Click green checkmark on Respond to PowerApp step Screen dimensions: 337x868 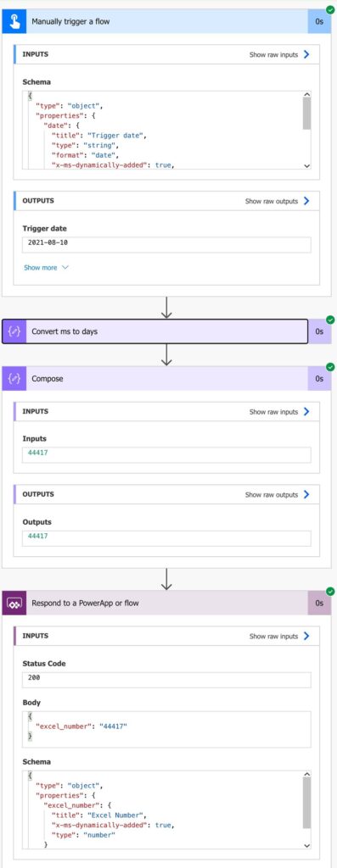tap(330, 591)
